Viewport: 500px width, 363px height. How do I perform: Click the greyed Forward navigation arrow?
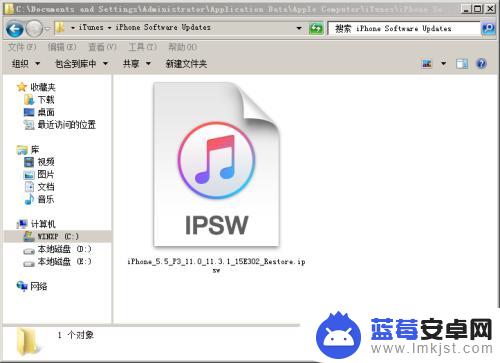[34, 29]
